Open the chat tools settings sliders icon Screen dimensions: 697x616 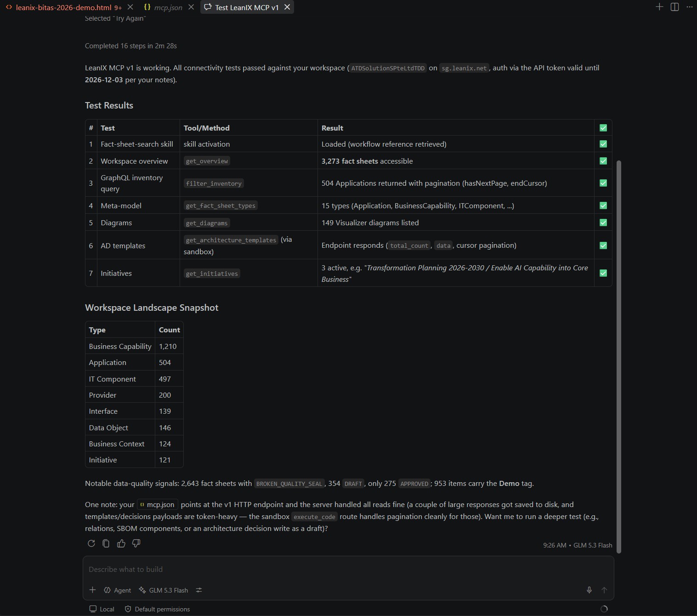[199, 590]
